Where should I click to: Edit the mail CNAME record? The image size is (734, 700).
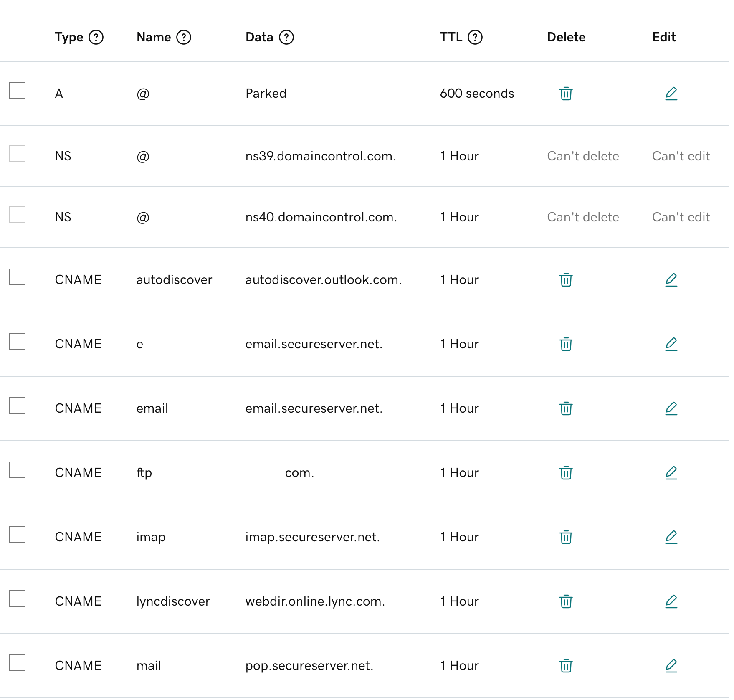[671, 666]
